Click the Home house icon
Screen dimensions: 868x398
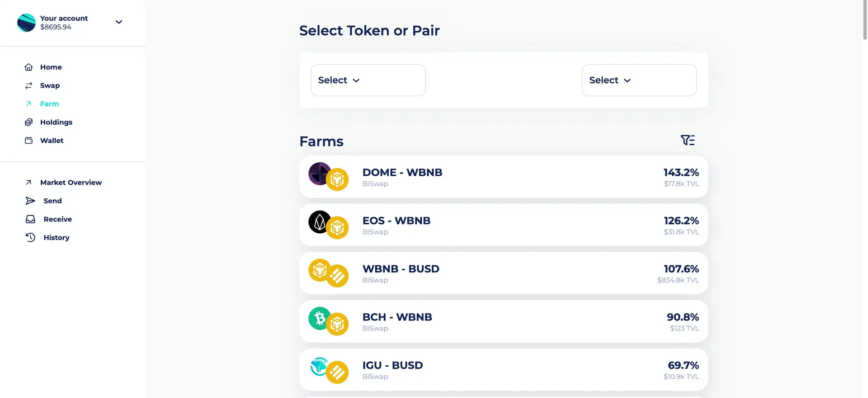(28, 67)
